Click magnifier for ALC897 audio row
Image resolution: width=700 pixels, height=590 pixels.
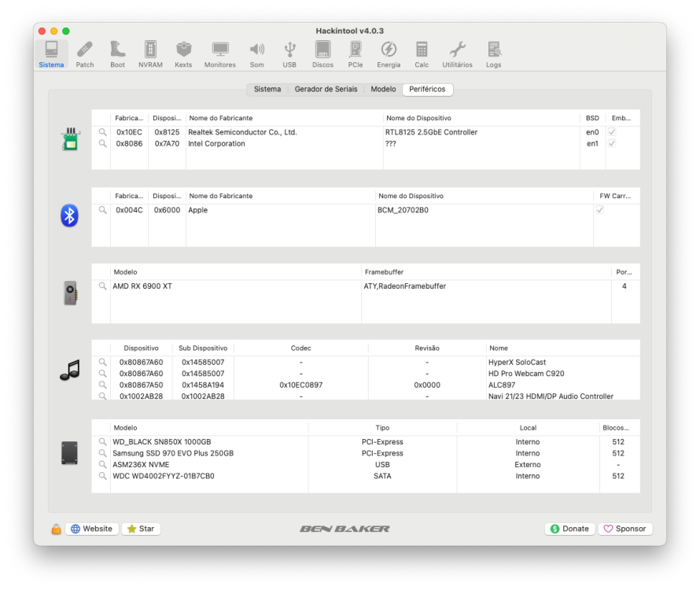click(103, 385)
